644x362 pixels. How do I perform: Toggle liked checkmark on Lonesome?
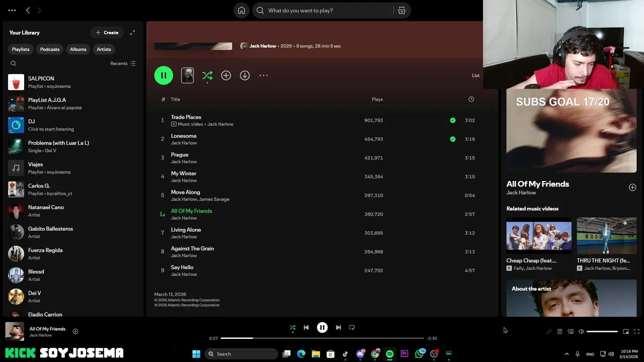(453, 139)
